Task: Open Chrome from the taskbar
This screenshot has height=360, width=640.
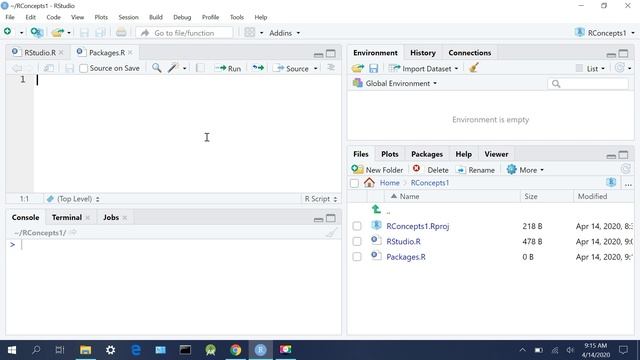Action: coord(236,350)
